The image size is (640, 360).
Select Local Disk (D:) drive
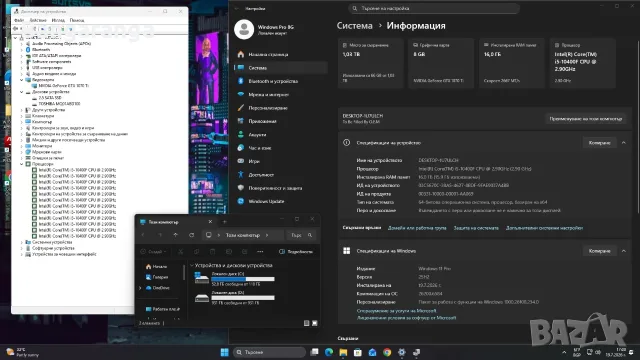[x=235, y=298]
